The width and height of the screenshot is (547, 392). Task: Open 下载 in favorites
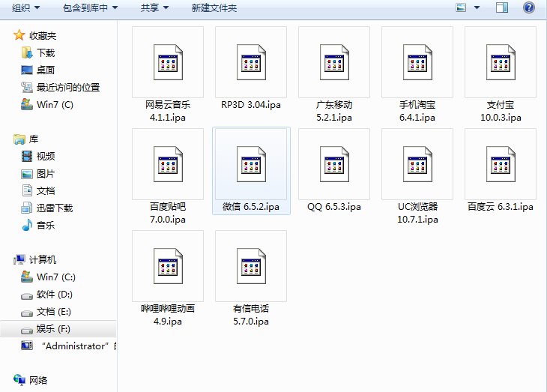click(x=46, y=52)
